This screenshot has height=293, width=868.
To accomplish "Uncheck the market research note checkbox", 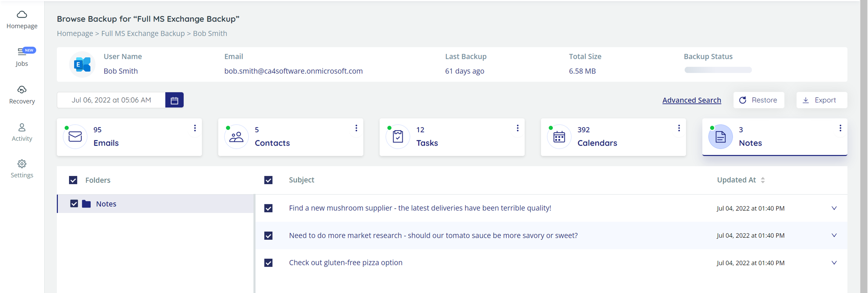I will tap(268, 235).
